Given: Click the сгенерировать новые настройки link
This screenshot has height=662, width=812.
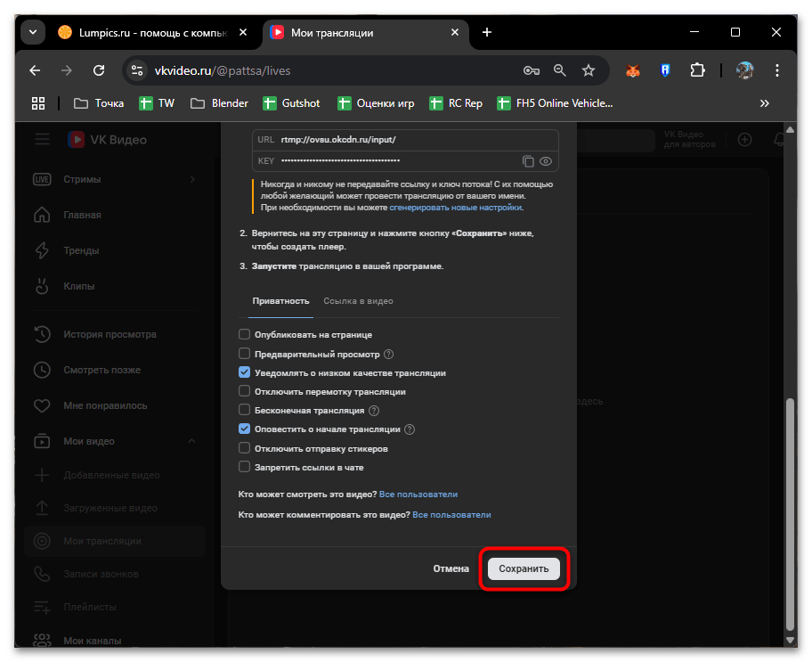Looking at the screenshot, I should [x=456, y=207].
